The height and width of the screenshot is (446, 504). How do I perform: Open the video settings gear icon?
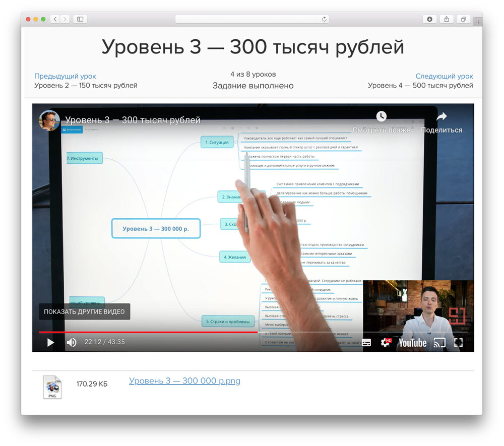pos(386,343)
